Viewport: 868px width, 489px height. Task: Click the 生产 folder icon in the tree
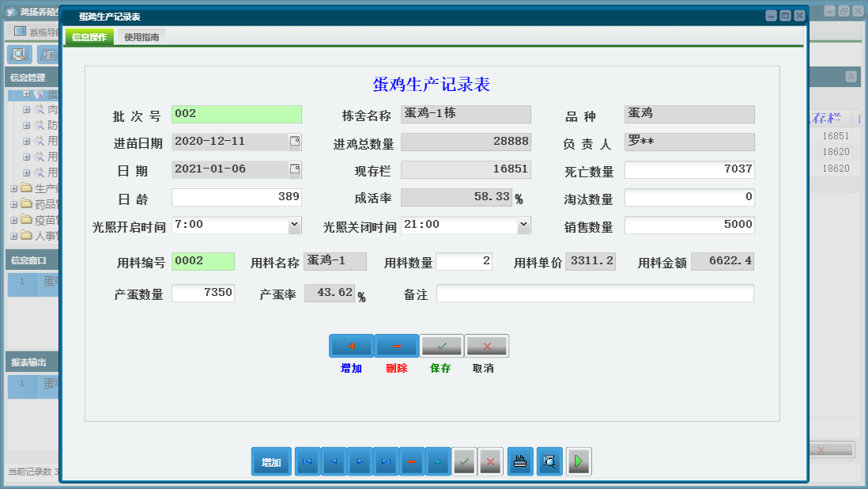pos(26,188)
